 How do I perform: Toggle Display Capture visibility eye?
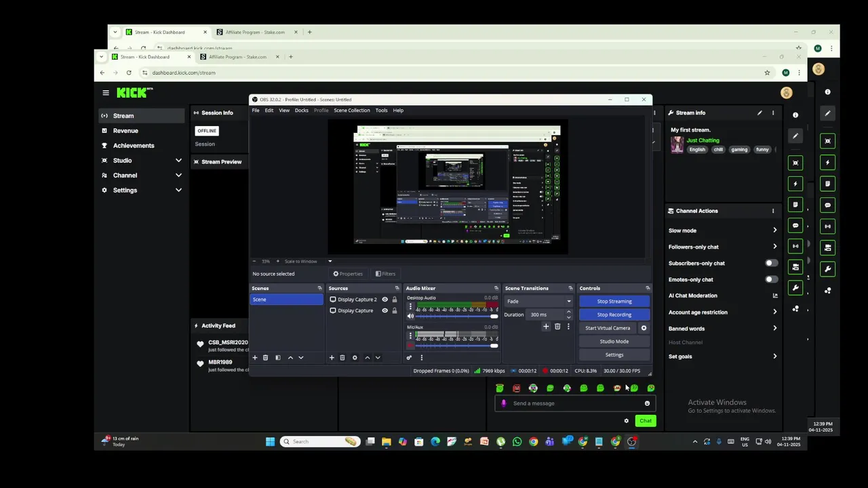[384, 310]
